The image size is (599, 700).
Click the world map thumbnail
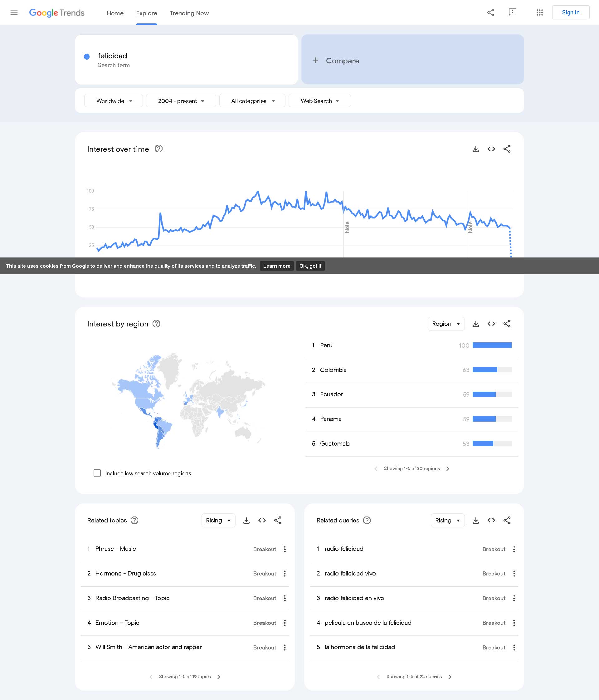(x=188, y=401)
